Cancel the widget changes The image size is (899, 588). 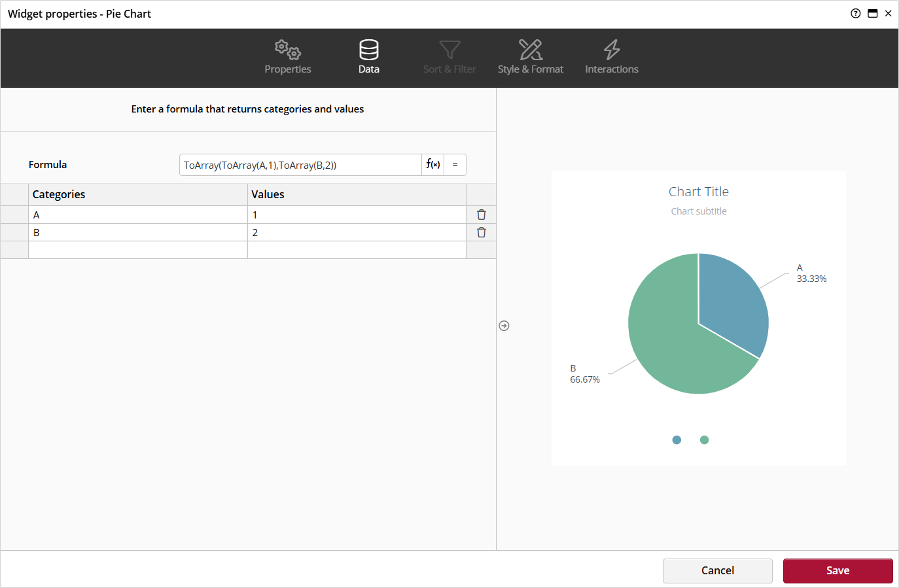point(718,570)
